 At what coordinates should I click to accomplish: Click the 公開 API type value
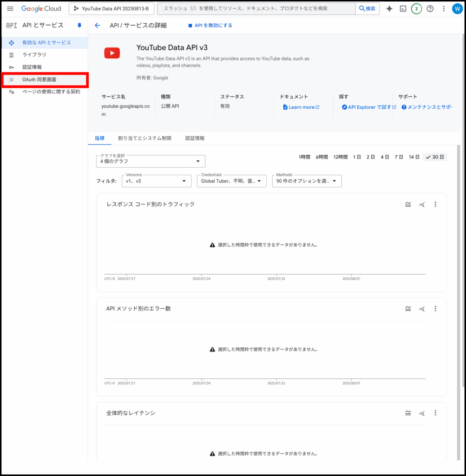pos(170,106)
